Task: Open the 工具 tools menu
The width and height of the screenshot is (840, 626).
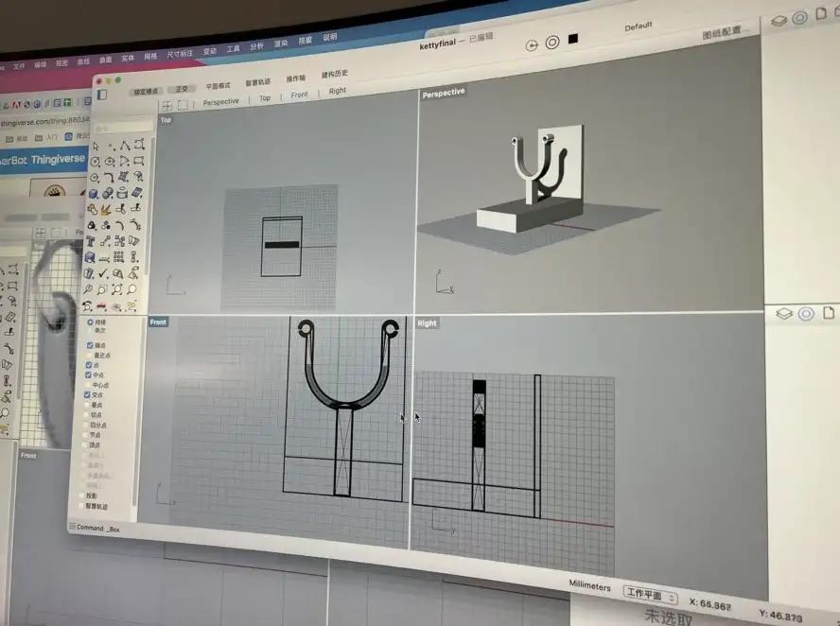Action: click(233, 49)
